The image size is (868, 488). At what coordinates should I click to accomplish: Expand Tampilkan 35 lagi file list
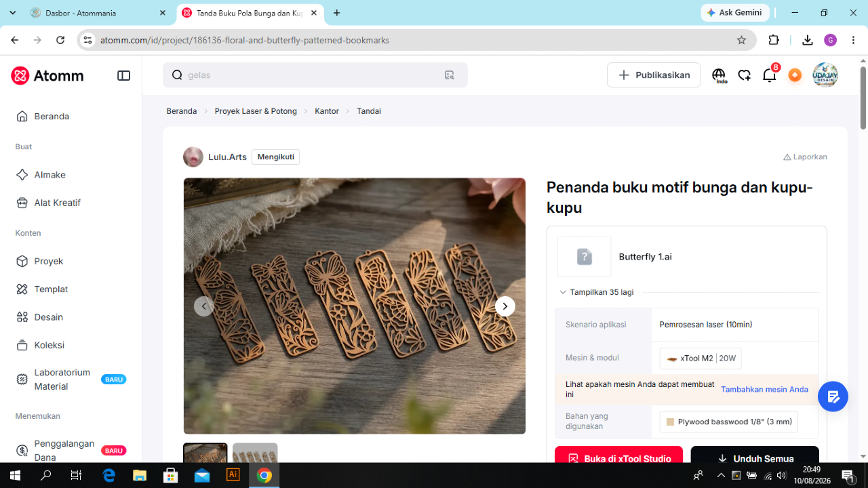click(597, 292)
